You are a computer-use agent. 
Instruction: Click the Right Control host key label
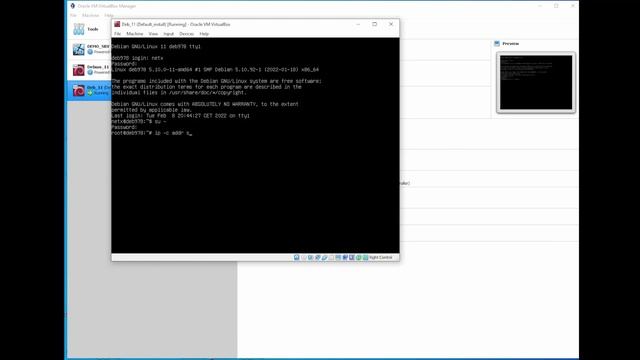pos(380,258)
